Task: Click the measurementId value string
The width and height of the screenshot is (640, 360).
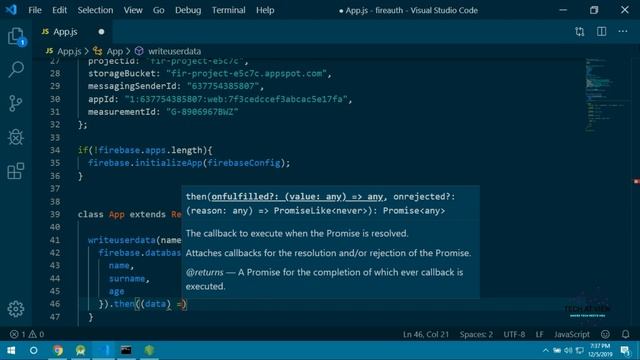Action: pos(202,112)
